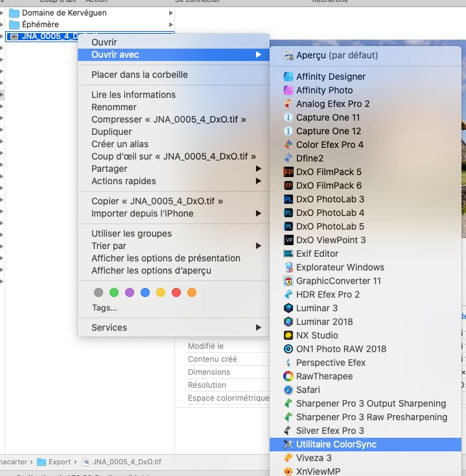Apply the gray tag color

point(99,292)
